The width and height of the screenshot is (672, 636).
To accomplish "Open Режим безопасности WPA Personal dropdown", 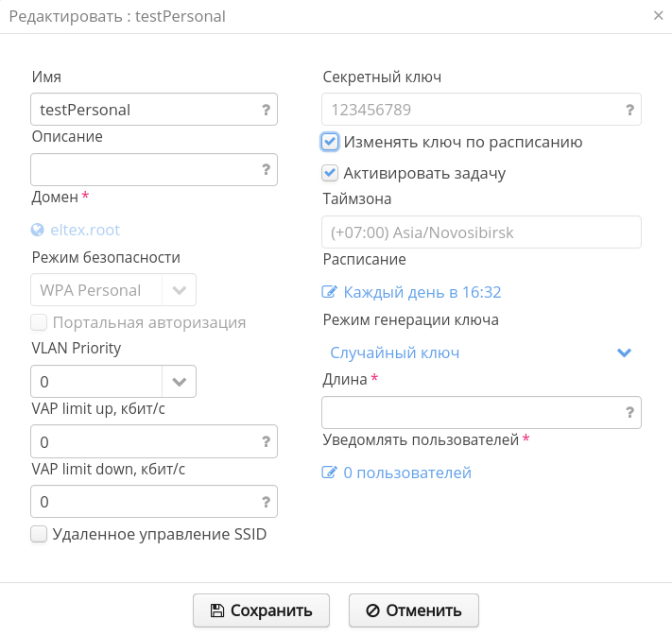I will [x=179, y=290].
